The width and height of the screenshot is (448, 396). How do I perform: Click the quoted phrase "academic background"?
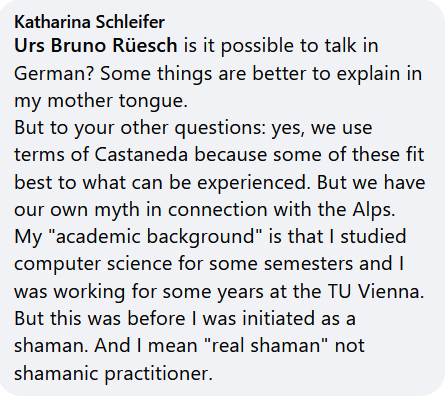(156, 237)
